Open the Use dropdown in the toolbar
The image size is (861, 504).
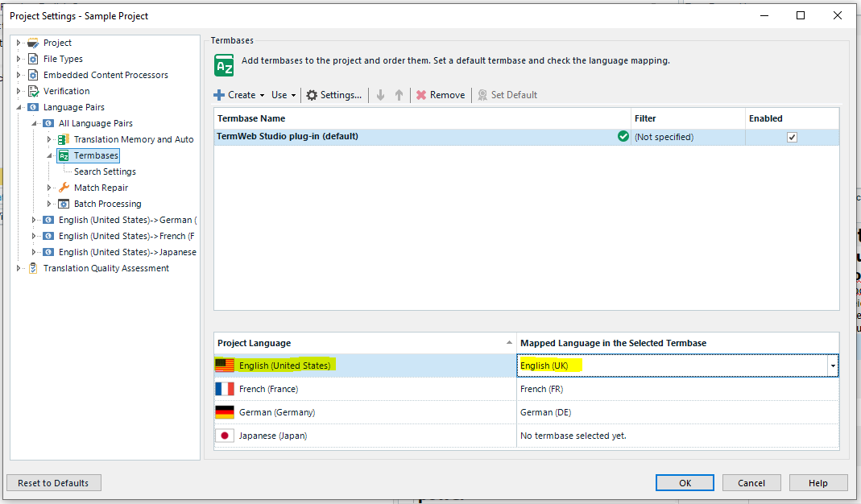coord(281,94)
